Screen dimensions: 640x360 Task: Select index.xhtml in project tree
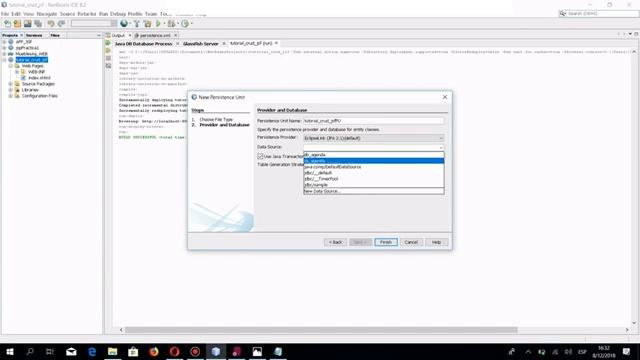click(39, 78)
